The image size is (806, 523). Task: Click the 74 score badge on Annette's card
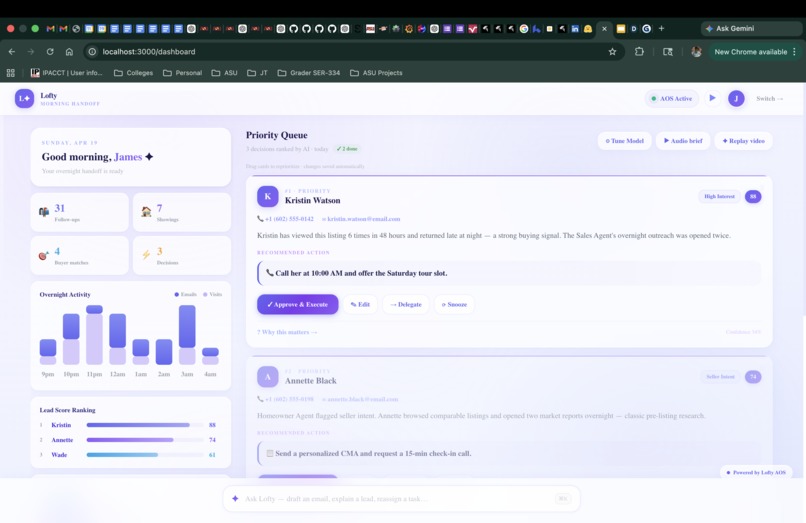pyautogui.click(x=753, y=376)
